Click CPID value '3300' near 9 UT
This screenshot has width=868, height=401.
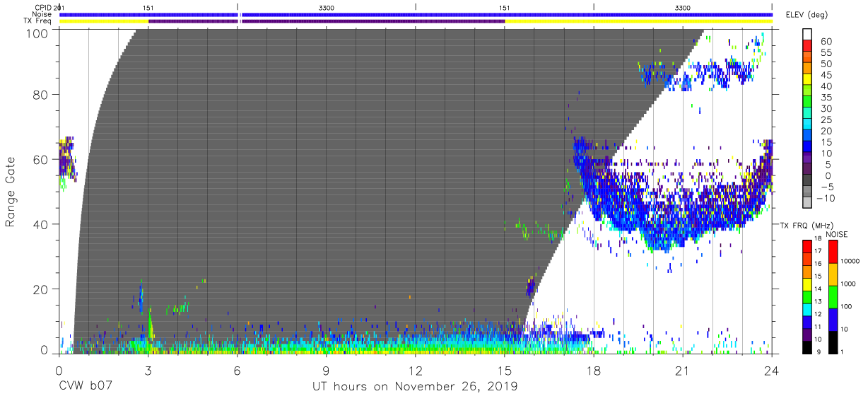(x=327, y=7)
